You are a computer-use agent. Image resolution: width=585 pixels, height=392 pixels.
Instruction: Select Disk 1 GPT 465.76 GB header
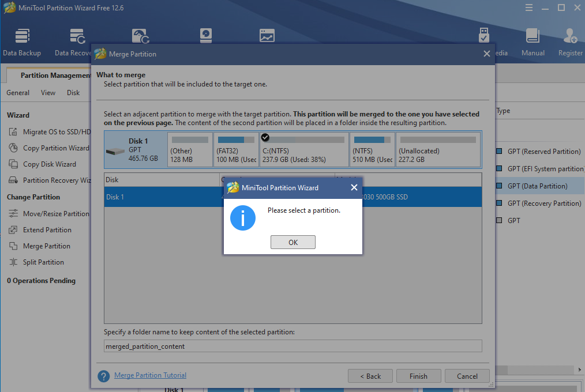[x=136, y=149]
